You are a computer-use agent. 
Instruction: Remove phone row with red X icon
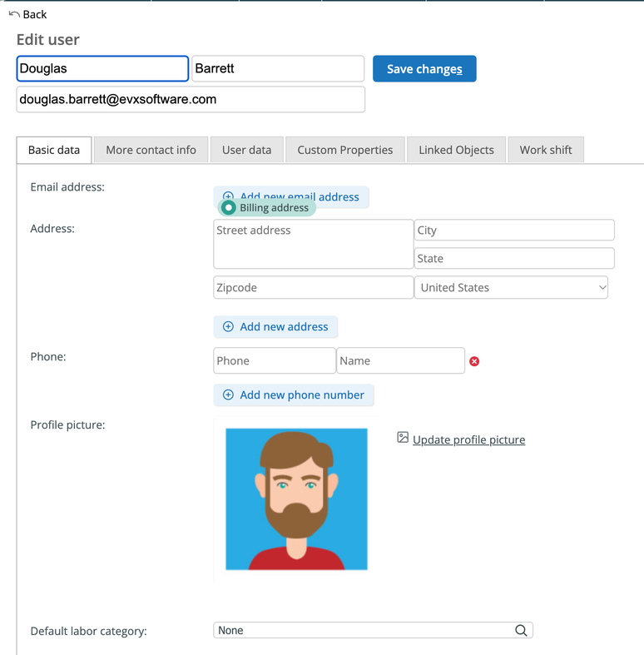click(x=474, y=361)
